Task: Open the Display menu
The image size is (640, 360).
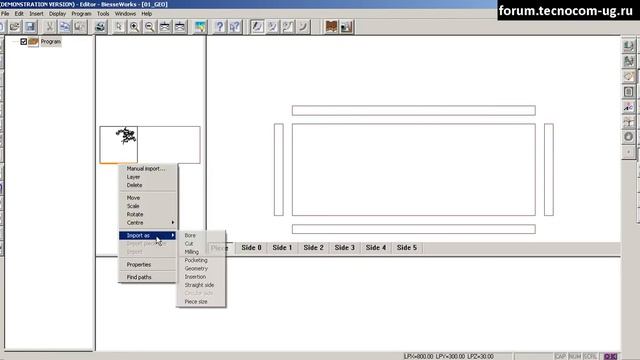Action: coord(58,13)
